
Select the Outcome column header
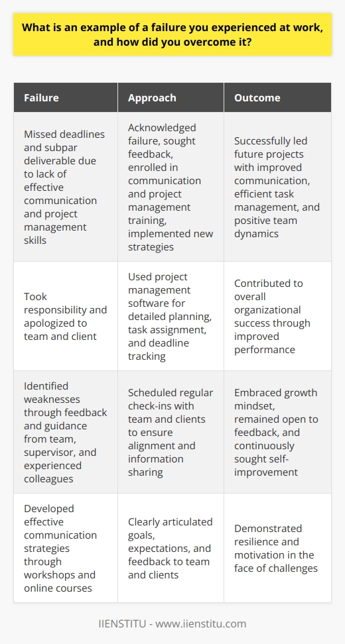277,98
